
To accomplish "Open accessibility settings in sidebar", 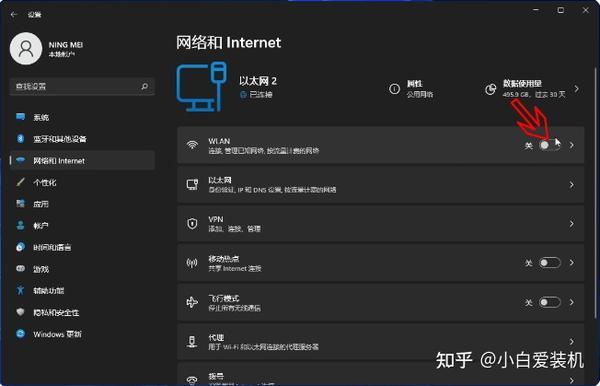I will (x=82, y=291).
